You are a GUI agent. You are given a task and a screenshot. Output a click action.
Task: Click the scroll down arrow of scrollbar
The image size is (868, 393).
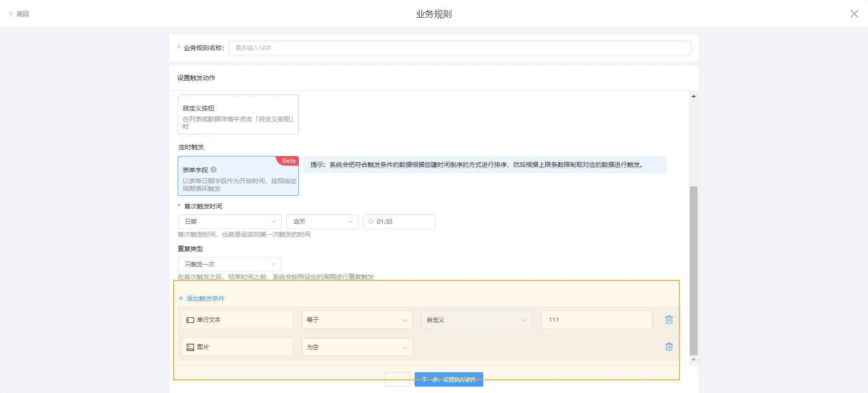[693, 360]
